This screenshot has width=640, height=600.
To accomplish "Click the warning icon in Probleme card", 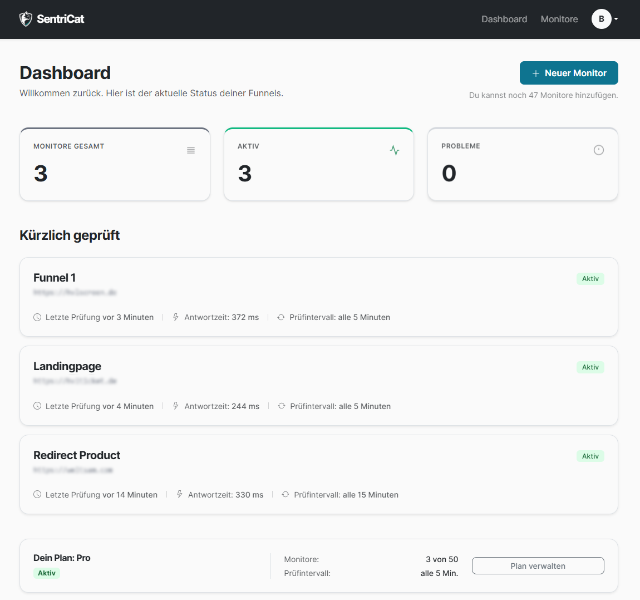I will tap(599, 150).
